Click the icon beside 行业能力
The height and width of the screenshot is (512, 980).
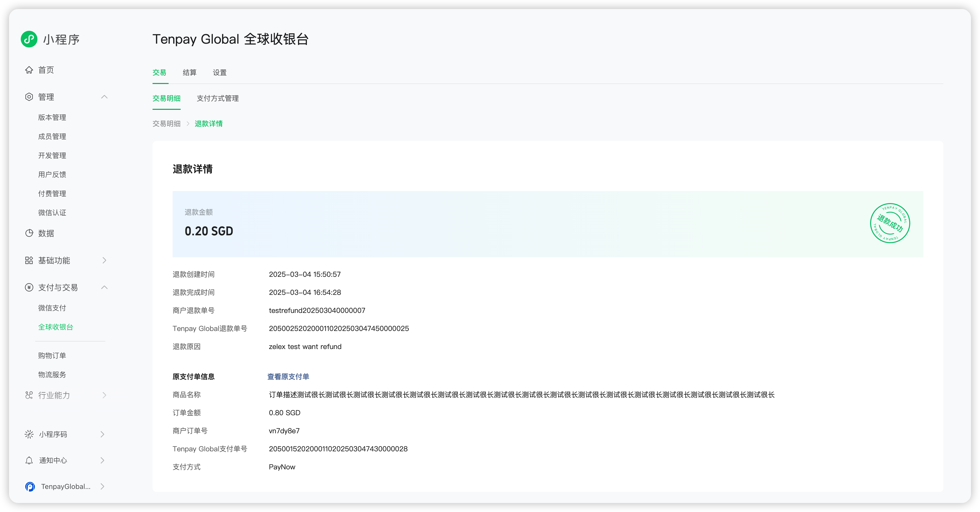(x=29, y=395)
